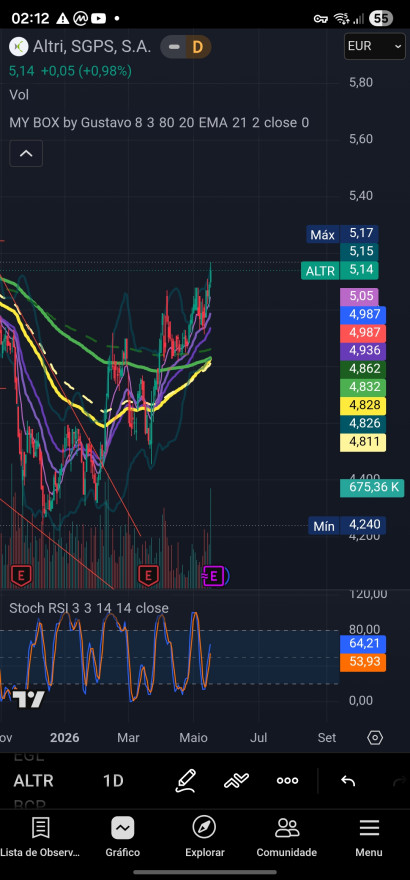The width and height of the screenshot is (410, 880).
Task: Tap the 2026 date axis label
Action: tap(65, 737)
